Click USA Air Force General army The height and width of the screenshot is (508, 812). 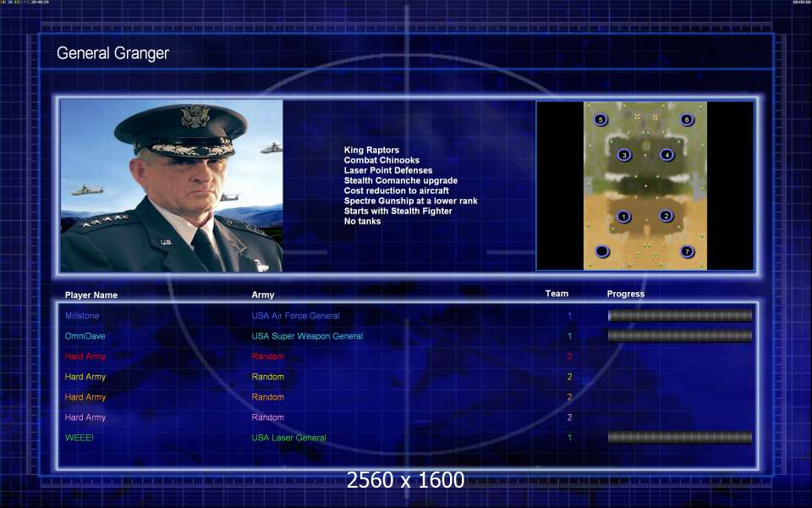296,316
